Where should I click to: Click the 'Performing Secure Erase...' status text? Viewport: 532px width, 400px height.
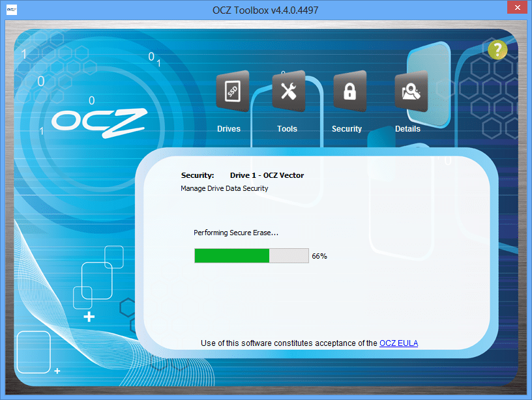[236, 233]
